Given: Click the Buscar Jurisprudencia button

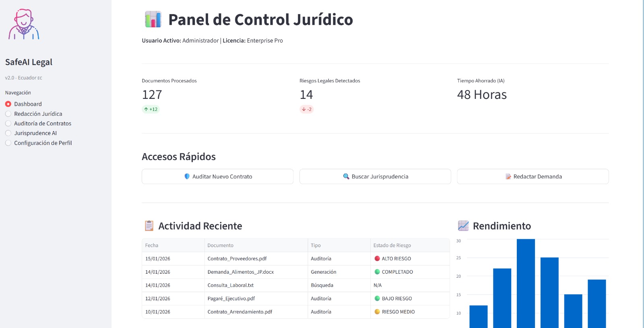Looking at the screenshot, I should [375, 176].
